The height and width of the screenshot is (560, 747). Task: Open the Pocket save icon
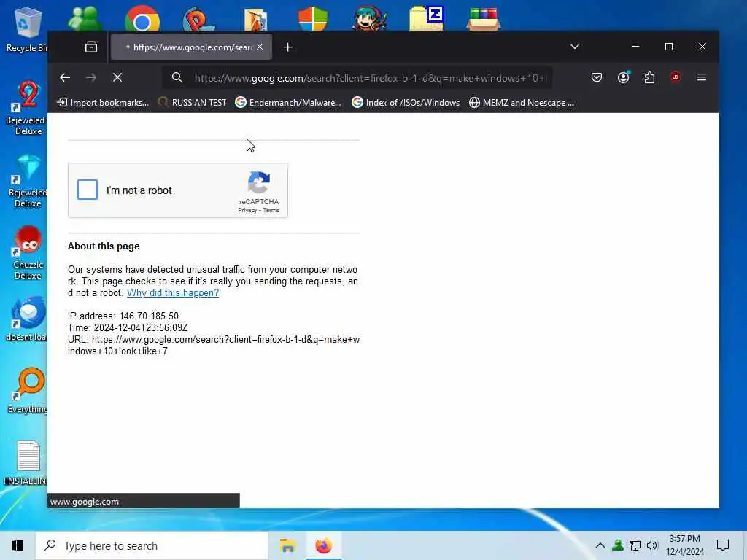coord(597,77)
